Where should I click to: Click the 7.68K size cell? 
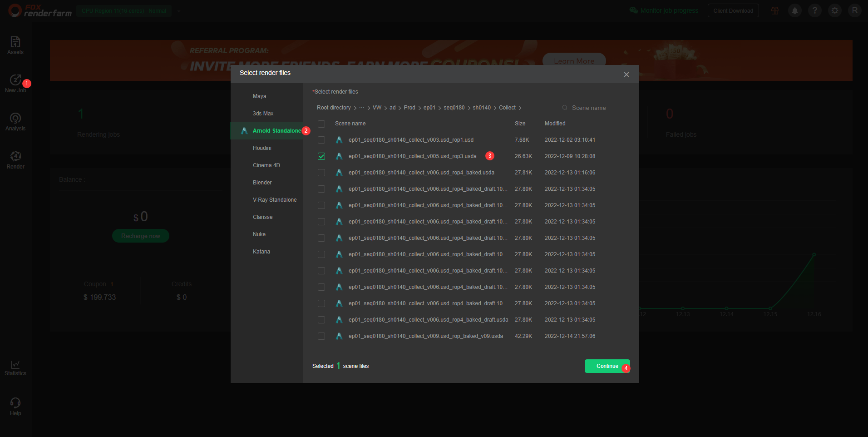pos(522,140)
